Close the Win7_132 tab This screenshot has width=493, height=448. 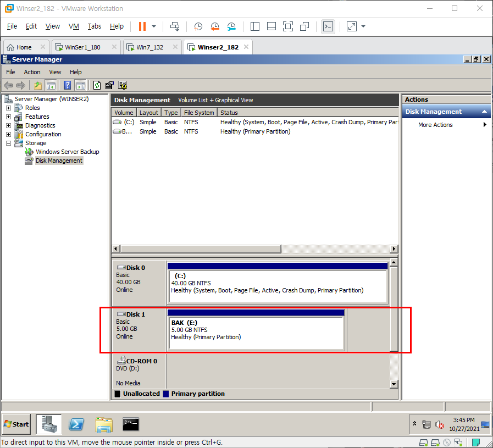175,47
